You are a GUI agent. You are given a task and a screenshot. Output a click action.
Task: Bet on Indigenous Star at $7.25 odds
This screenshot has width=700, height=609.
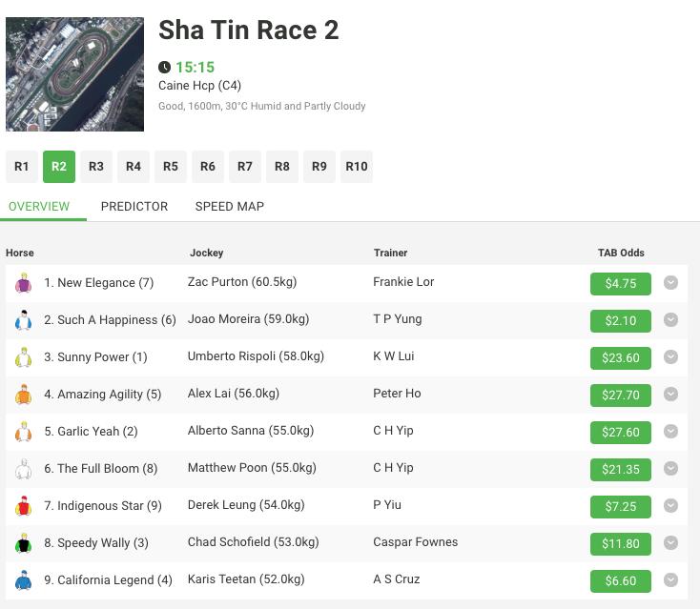621,506
